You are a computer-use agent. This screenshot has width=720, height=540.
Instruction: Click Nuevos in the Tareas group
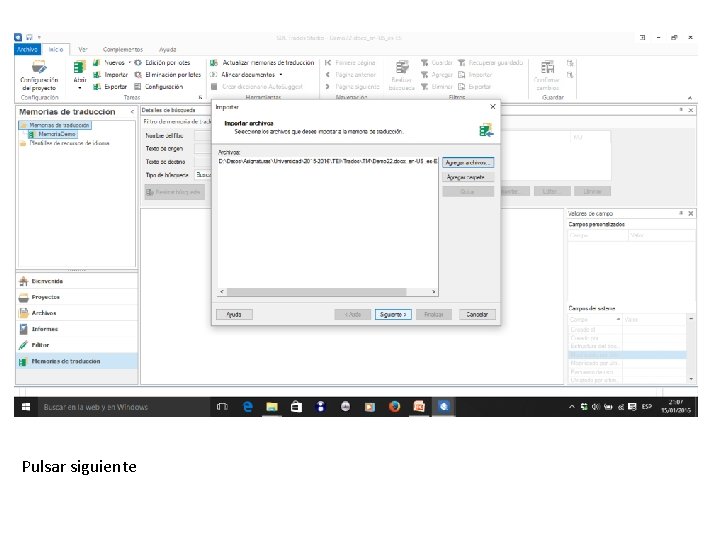pos(109,62)
